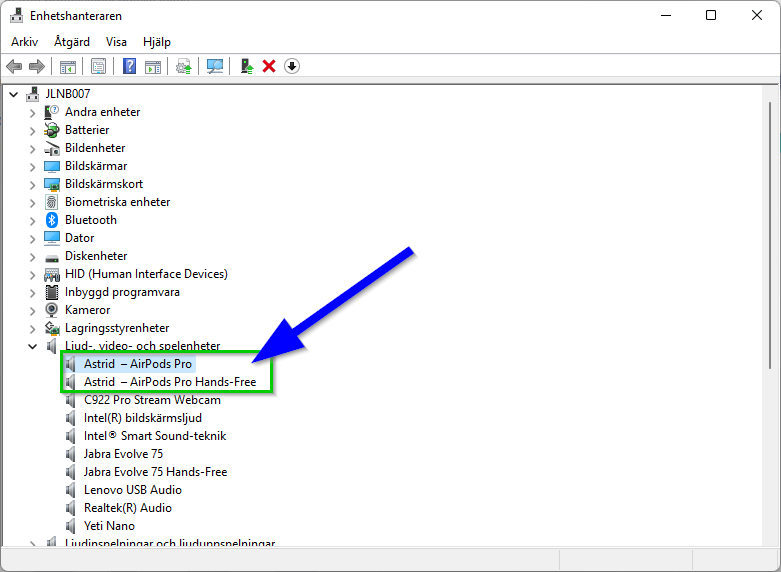Select the Biometriska enheter label

[x=118, y=202]
